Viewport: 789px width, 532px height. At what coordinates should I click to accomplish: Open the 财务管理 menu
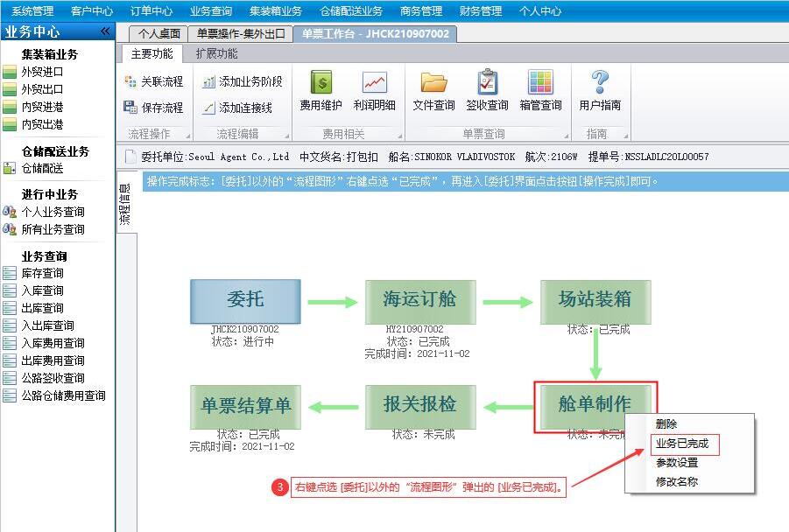[481, 10]
